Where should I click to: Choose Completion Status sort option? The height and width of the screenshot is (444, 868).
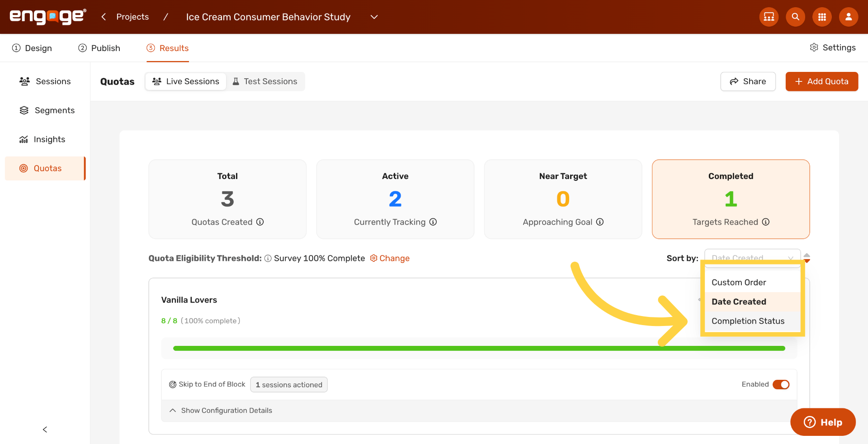tap(752, 321)
